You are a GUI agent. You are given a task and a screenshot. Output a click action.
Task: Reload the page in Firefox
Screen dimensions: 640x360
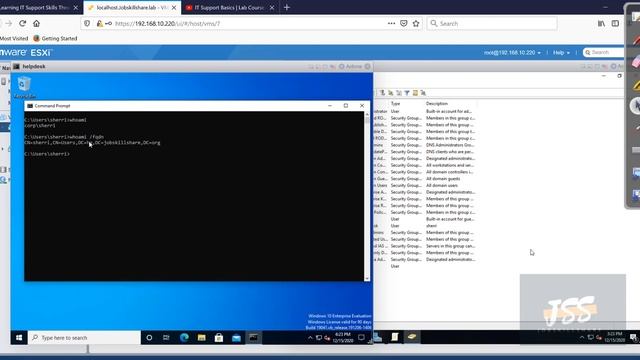(x=22, y=24)
